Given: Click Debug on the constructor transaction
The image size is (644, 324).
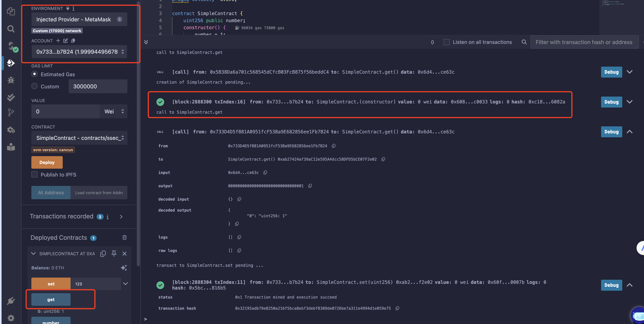Looking at the screenshot, I should point(611,102).
